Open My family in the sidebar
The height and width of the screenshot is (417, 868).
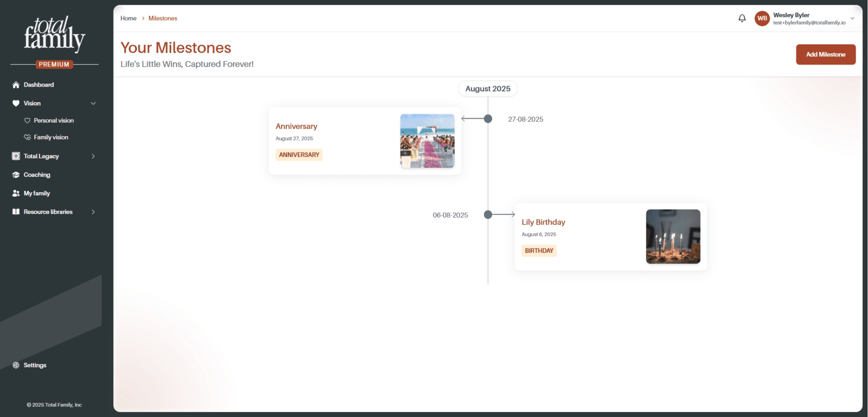click(x=37, y=193)
